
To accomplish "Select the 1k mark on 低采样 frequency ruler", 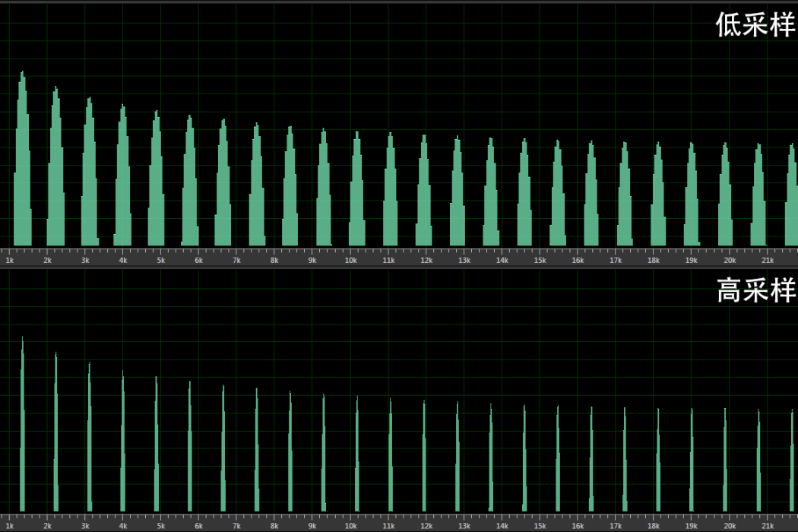I will 10,260.
